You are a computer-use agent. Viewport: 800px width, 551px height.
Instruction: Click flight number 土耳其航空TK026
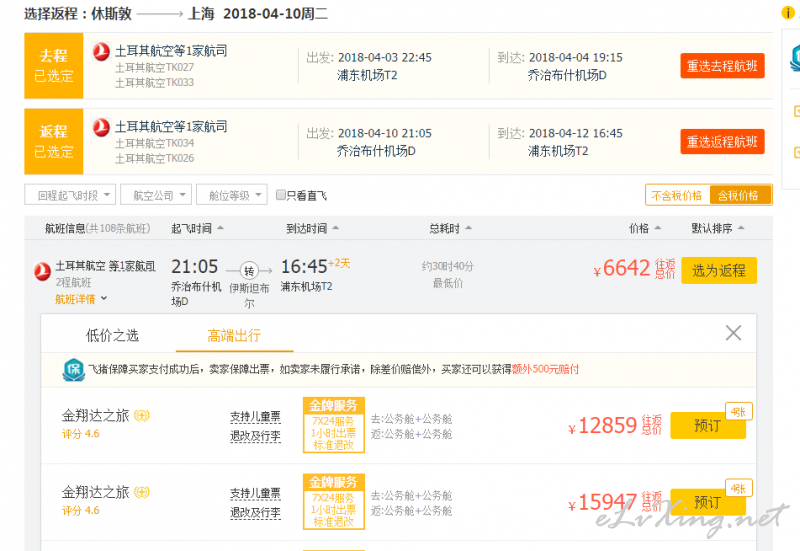(x=154, y=159)
